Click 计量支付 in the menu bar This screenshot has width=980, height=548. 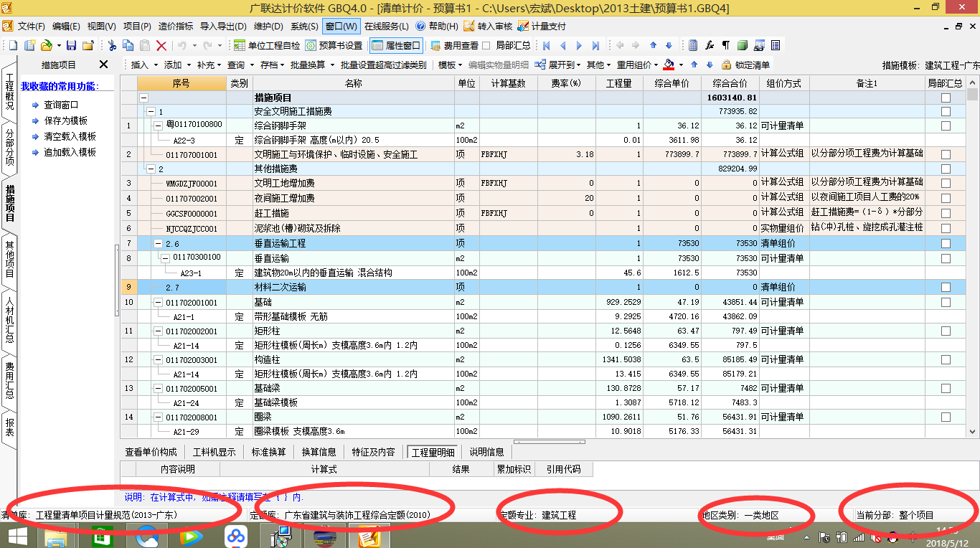pos(542,27)
